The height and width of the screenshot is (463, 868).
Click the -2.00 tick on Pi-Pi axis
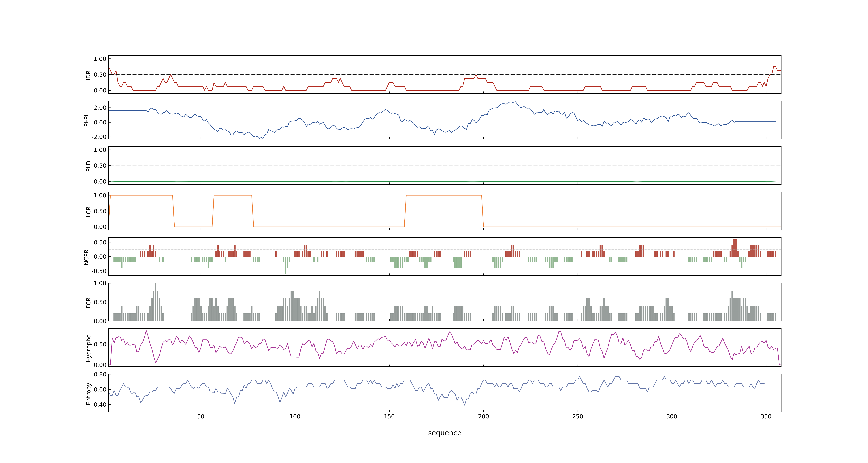click(x=99, y=137)
